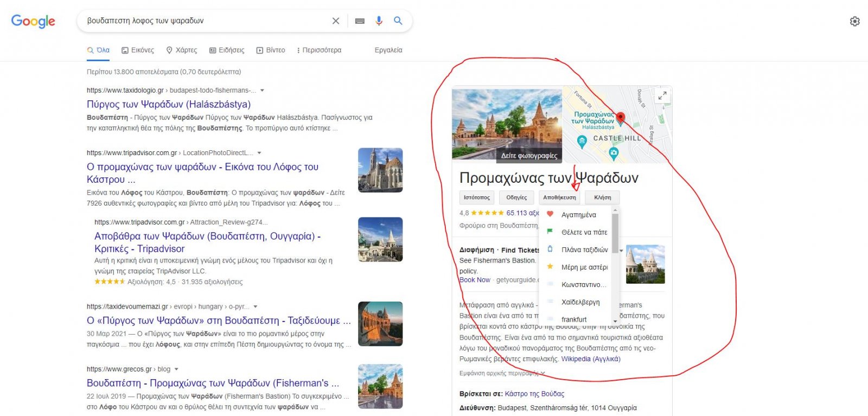Viewport: 868px width, 416px height.
Task: Click the blue search magnifier icon
Action: coord(398,21)
